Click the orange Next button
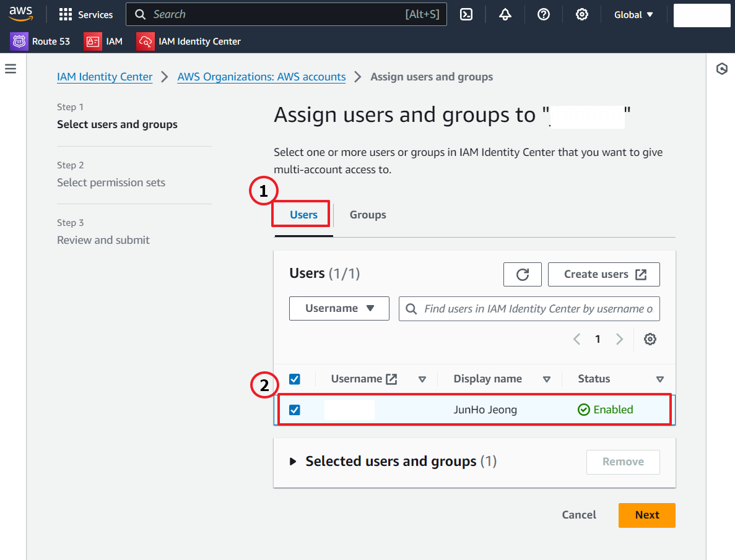 (647, 515)
